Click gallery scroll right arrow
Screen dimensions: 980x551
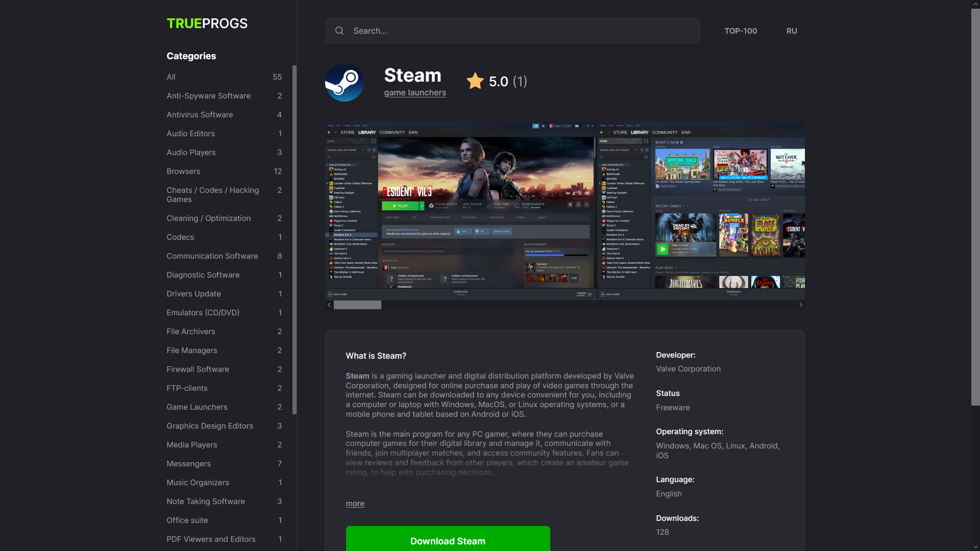(x=801, y=305)
